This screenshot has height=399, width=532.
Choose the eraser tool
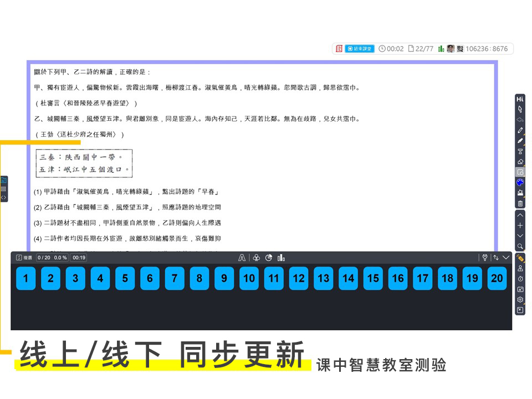click(520, 162)
